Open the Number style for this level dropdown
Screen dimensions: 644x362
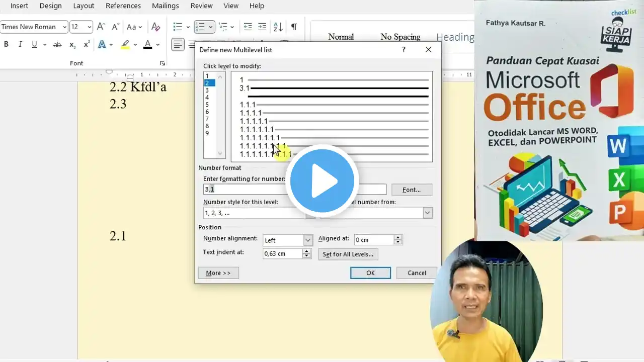point(310,213)
